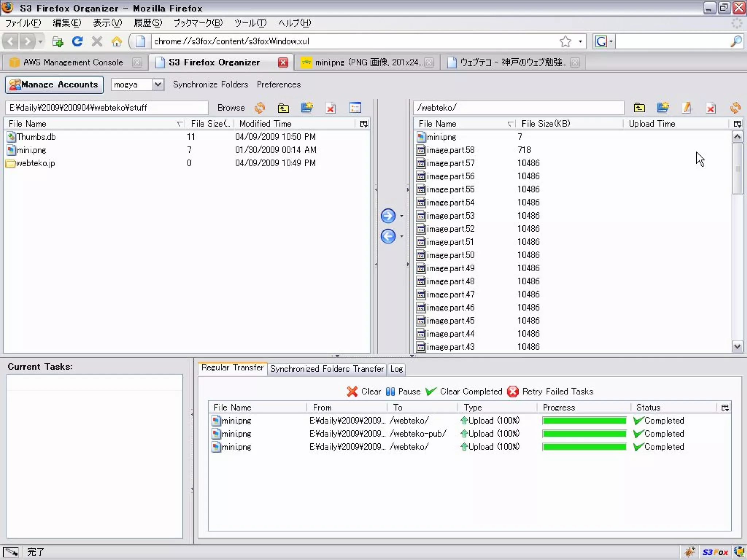
Task: Open the S3 pane column picker
Action: (x=737, y=124)
